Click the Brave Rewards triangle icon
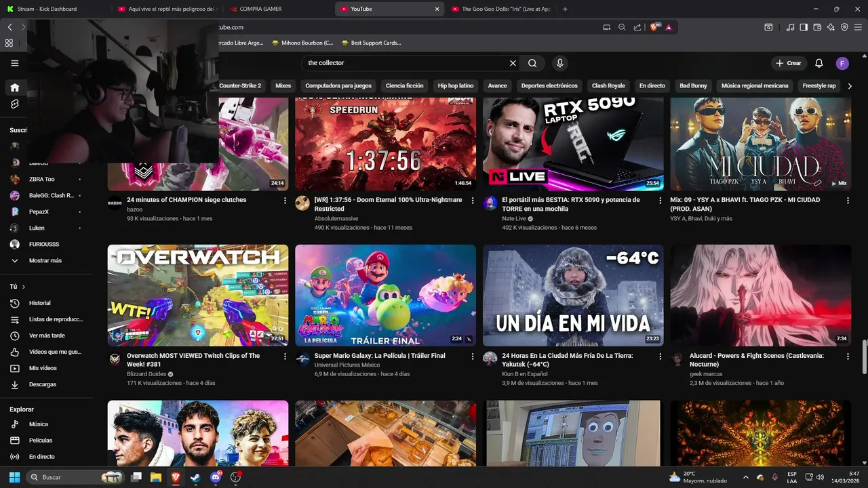Screen dimensions: 868x488 pos(669,27)
